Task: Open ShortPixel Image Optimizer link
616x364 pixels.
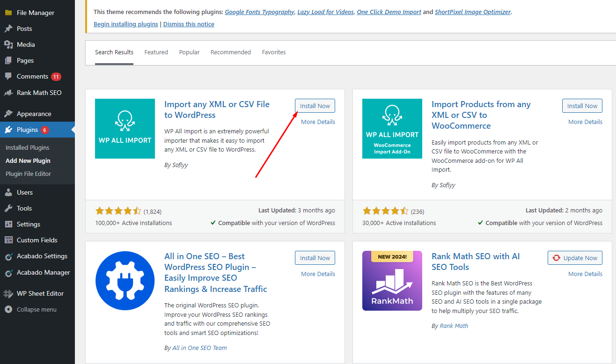Action: (473, 12)
